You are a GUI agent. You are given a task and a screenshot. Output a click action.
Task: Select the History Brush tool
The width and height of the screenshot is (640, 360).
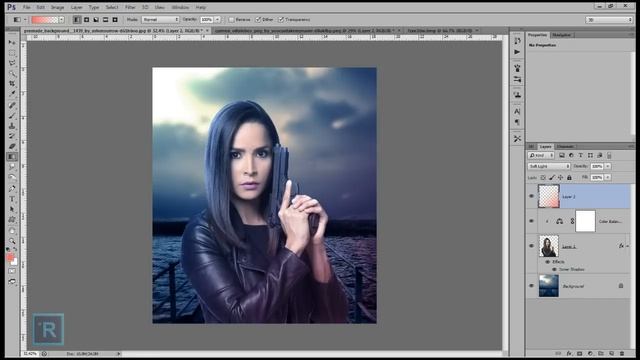coord(12,136)
